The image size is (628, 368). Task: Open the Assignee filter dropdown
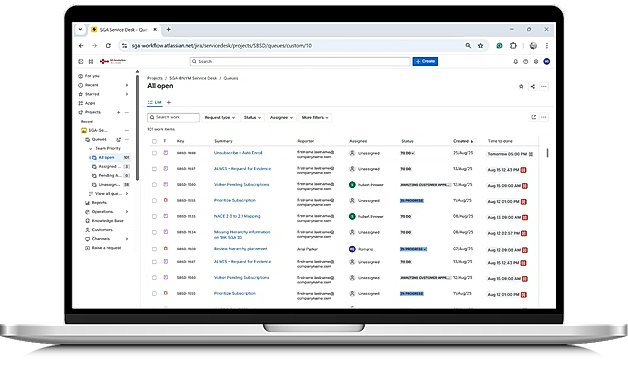pos(281,117)
